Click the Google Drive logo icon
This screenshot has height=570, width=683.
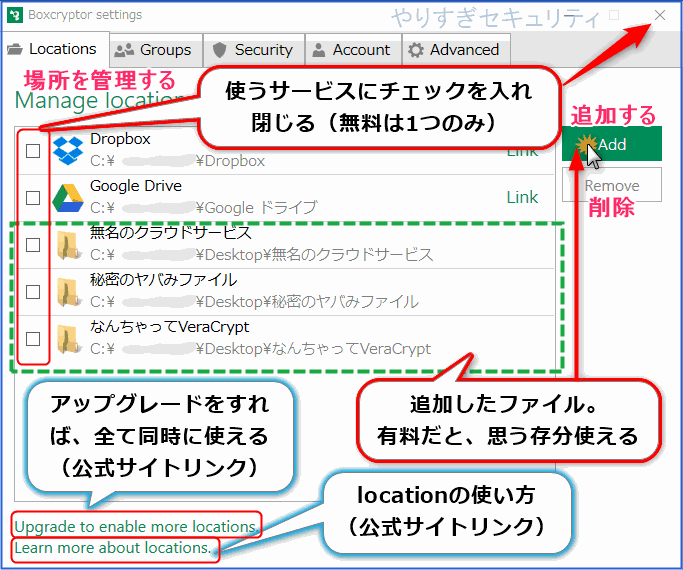click(x=68, y=198)
